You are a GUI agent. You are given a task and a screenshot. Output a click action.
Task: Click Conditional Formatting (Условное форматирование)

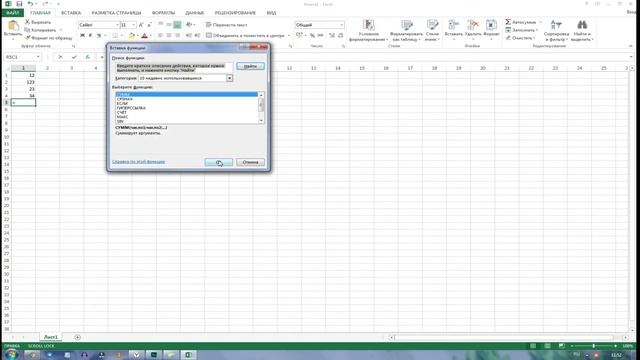tap(369, 30)
